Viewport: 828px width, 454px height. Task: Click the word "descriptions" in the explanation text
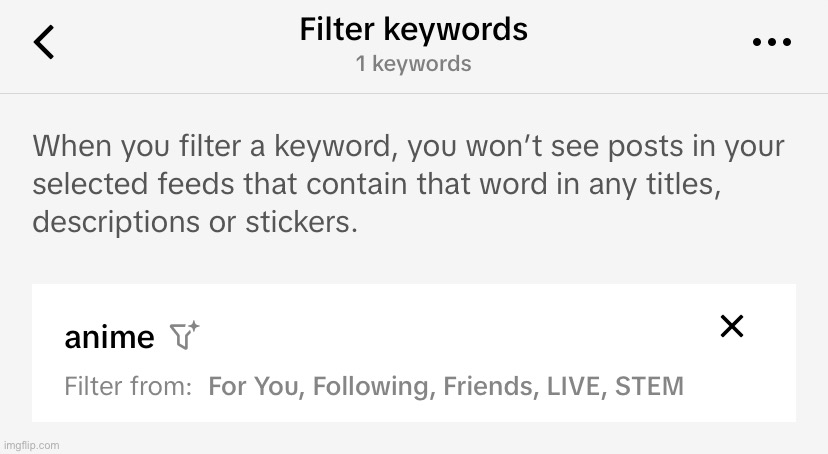tap(118, 221)
